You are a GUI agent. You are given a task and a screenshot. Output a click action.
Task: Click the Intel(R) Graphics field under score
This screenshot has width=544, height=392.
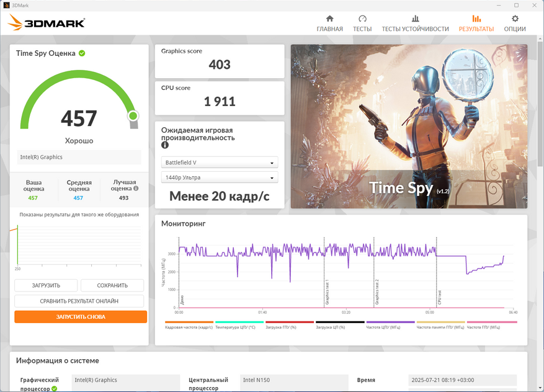(x=79, y=157)
